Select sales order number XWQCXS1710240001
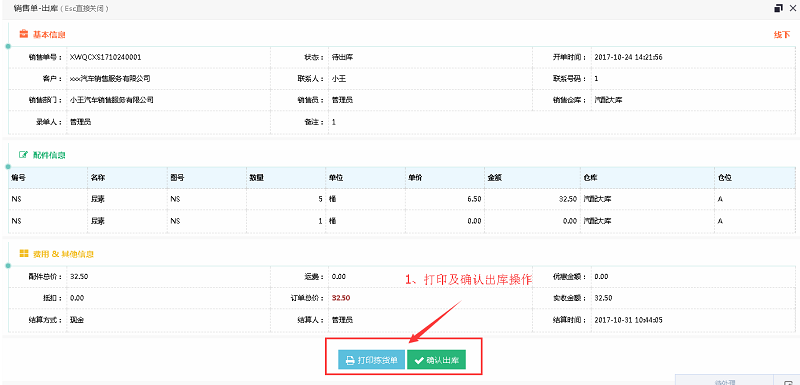 (x=106, y=57)
